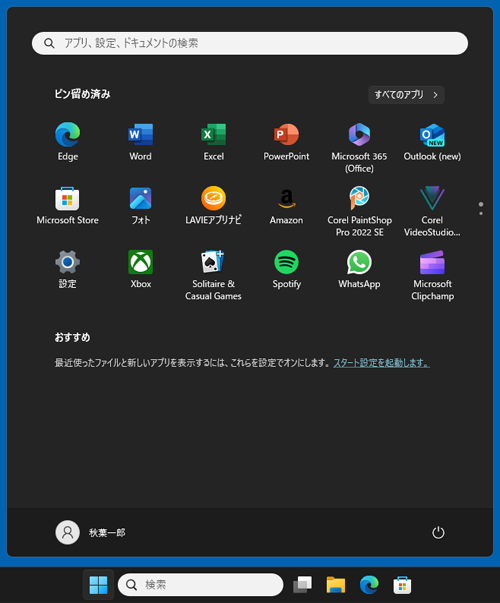Open the Amazon pinned app
500x603 pixels.
pos(286,206)
